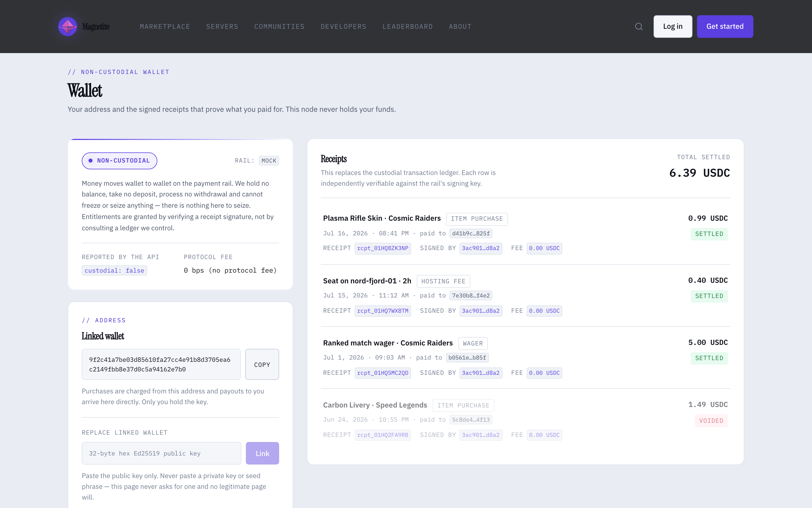The width and height of the screenshot is (812, 508).
Task: Click SETTLED status on Ranked match wager row
Action: pyautogui.click(x=709, y=358)
